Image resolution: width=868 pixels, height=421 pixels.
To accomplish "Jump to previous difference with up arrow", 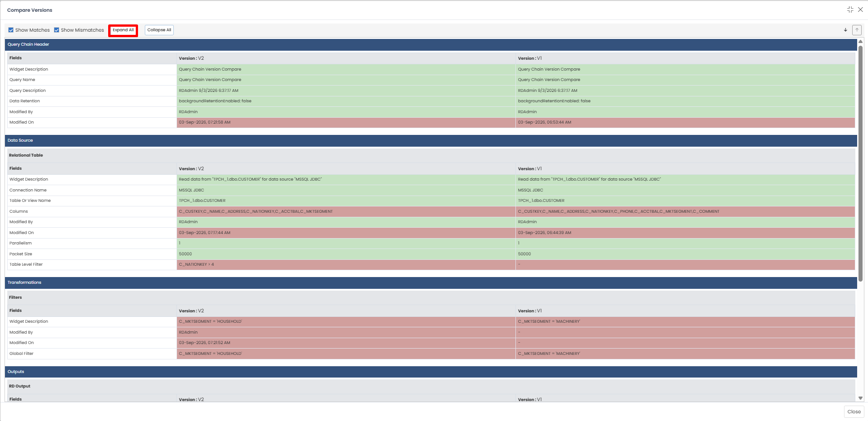I will (857, 30).
